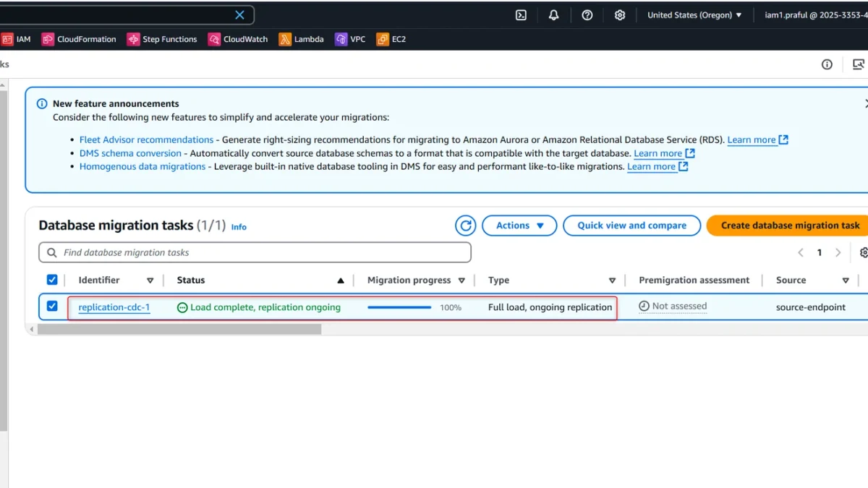Toggle the select-all tasks checkbox

point(52,280)
